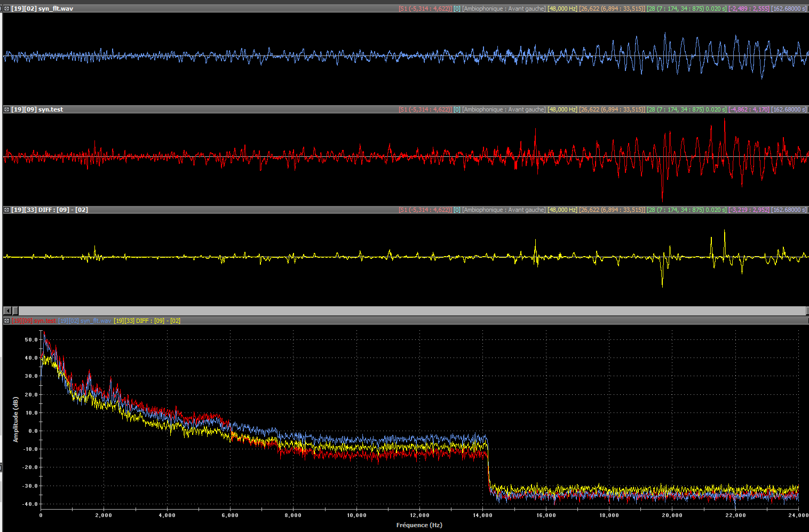Click the Amplitude (dB) vertical axis label
The width and height of the screenshot is (809, 532).
pos(15,419)
